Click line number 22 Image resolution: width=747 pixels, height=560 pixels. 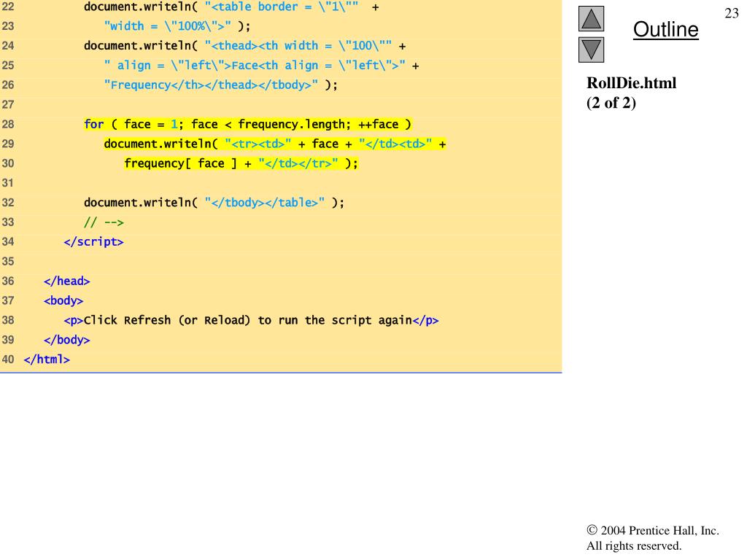pyautogui.click(x=7, y=7)
